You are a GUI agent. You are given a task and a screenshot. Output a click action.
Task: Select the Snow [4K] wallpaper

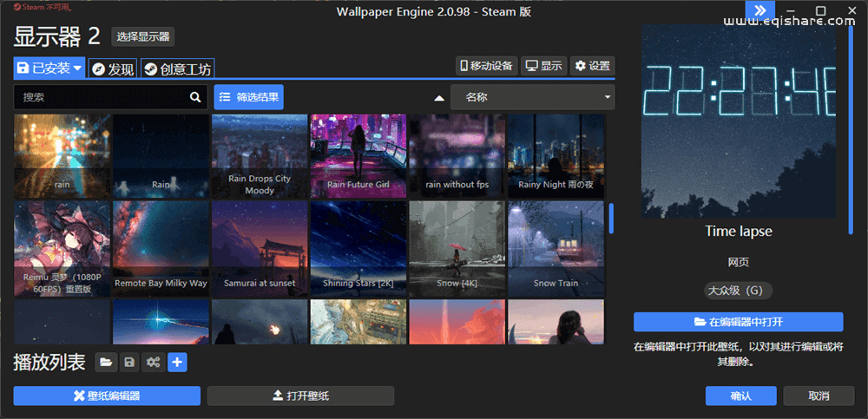(457, 248)
